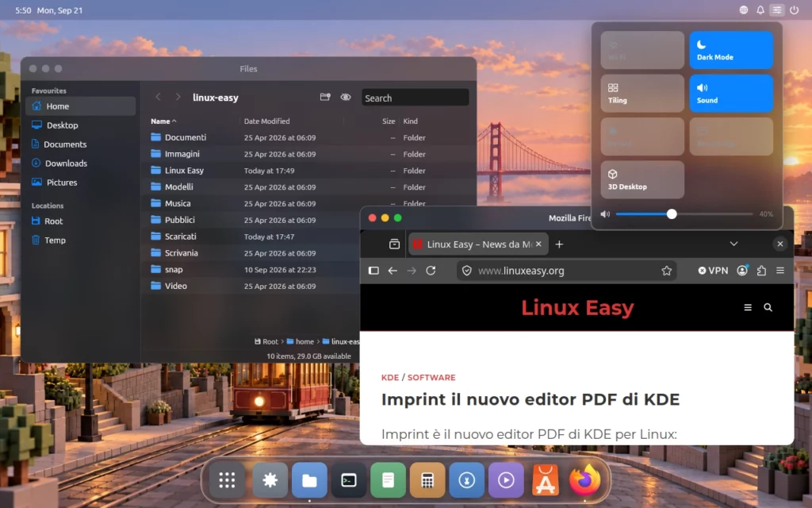Launch the Terminal from the dock
Image resolution: width=812 pixels, height=508 pixels.
349,480
